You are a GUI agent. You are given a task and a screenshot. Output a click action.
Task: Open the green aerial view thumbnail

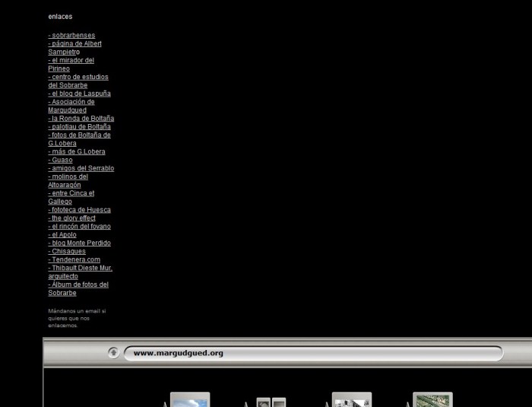(x=432, y=399)
